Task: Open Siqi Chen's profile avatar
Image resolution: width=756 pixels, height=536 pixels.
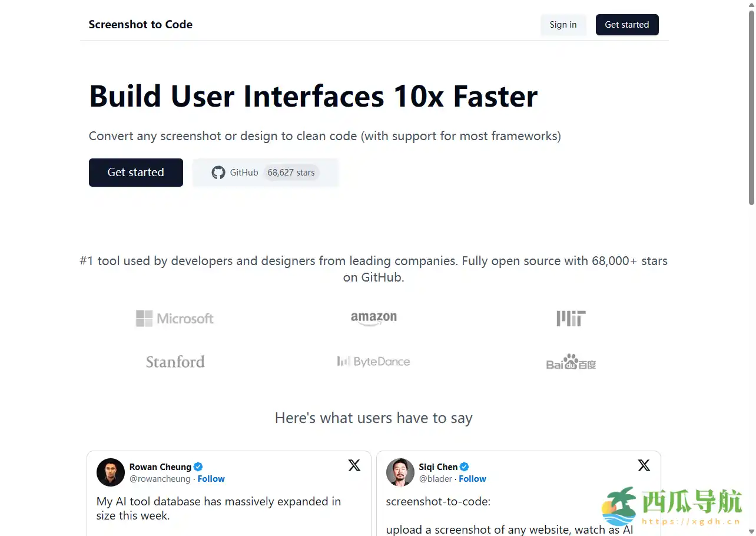Action: point(400,472)
